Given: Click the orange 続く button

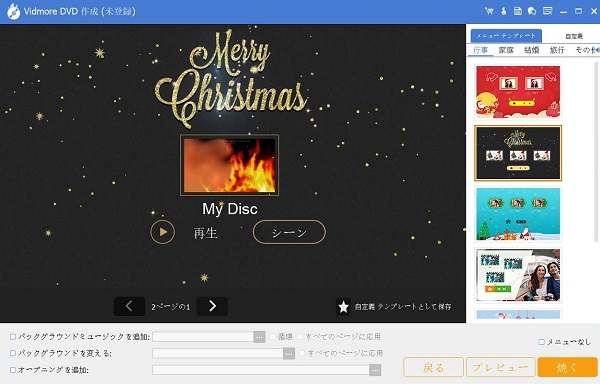Looking at the screenshot, I should pos(567,367).
